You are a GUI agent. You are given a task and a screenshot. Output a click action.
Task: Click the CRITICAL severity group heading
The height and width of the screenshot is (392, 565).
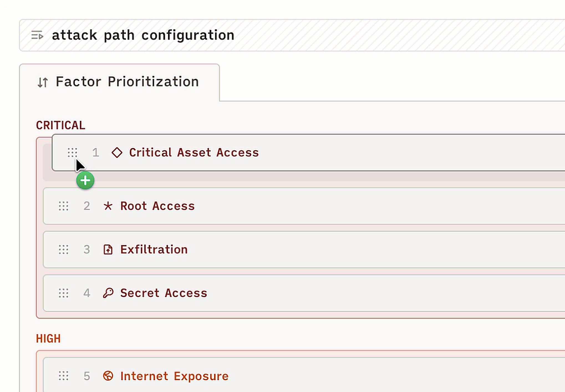(x=60, y=125)
